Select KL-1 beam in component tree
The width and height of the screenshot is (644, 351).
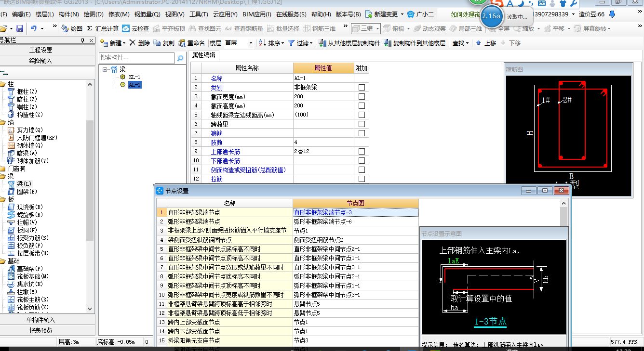click(134, 77)
